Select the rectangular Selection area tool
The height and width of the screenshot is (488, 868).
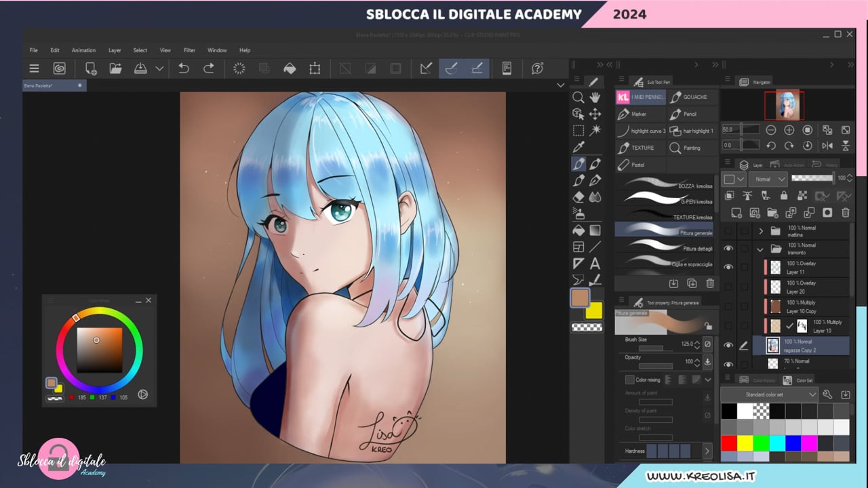(x=578, y=130)
